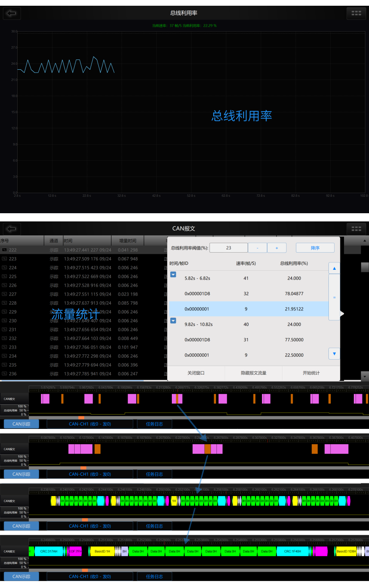Click the message icon of row 225
This screenshot has height=588, width=369.
coord(4,276)
